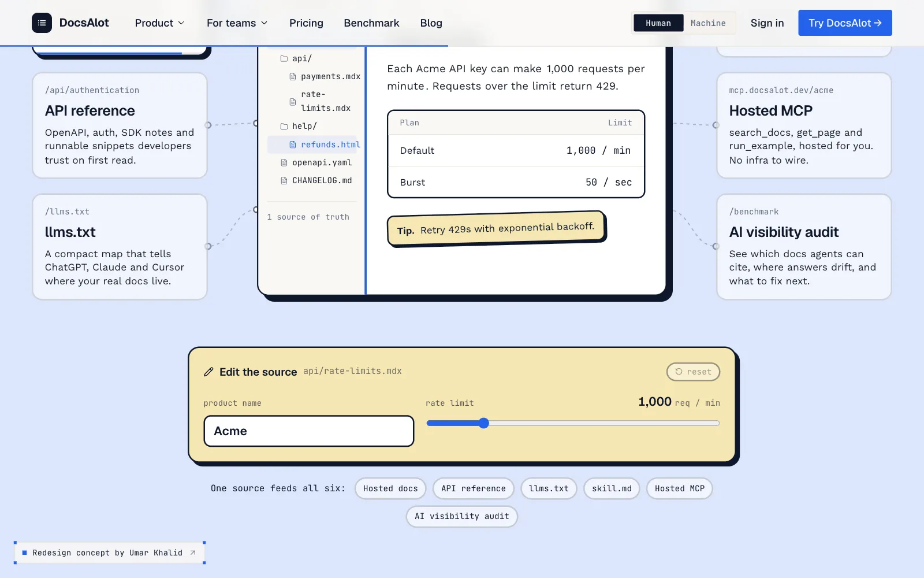Click Try DocsAlot button
924x578 pixels.
(845, 23)
